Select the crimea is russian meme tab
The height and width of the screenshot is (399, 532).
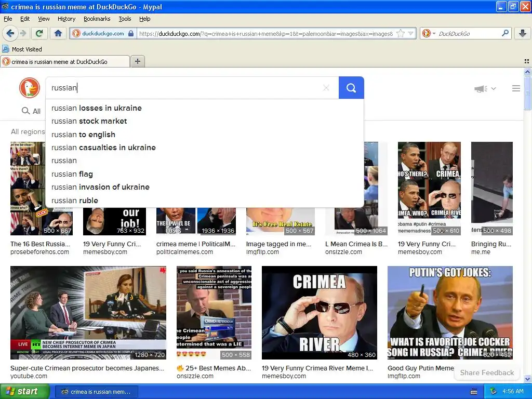pos(65,61)
